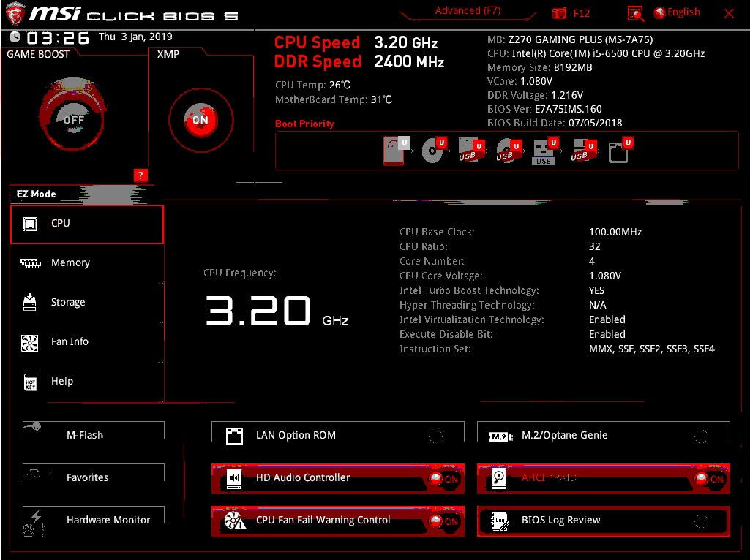The image size is (750, 560).
Task: Click the Intel Virtualization Technology value Enabled
Action: pyautogui.click(x=607, y=319)
